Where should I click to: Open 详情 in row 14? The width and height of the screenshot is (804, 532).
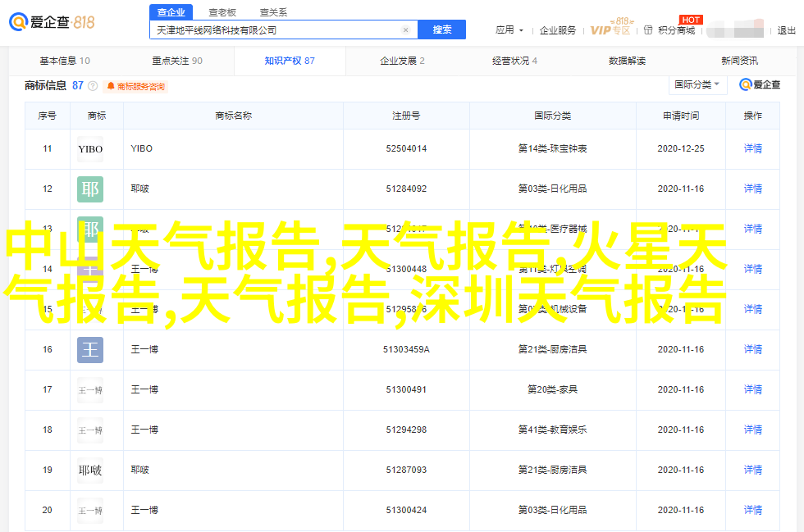coord(753,269)
